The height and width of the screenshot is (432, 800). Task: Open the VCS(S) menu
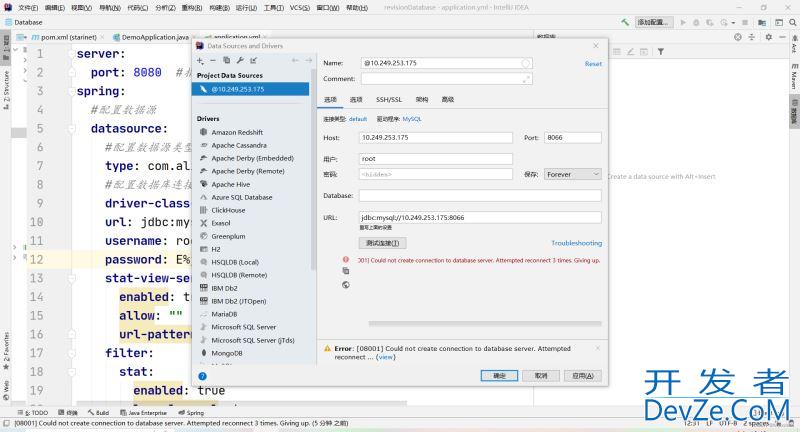pyautogui.click(x=299, y=8)
